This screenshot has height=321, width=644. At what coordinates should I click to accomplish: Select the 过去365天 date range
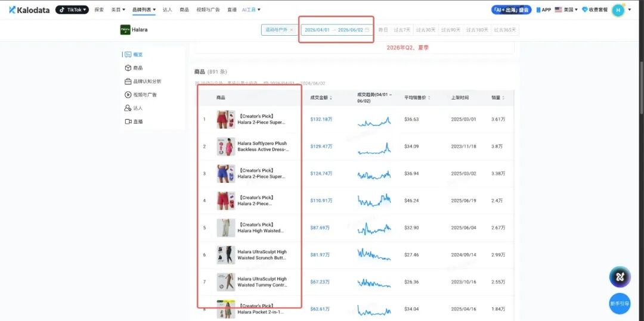[x=505, y=30]
